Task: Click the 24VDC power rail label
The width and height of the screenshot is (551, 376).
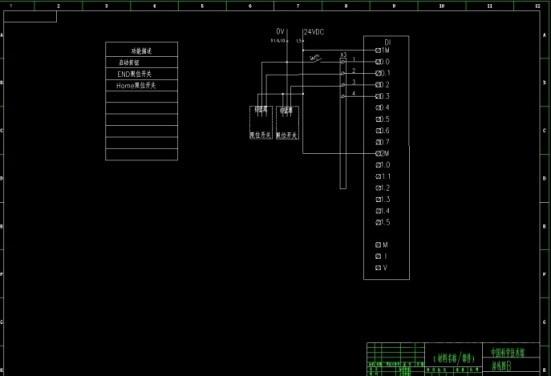Action: pos(314,32)
